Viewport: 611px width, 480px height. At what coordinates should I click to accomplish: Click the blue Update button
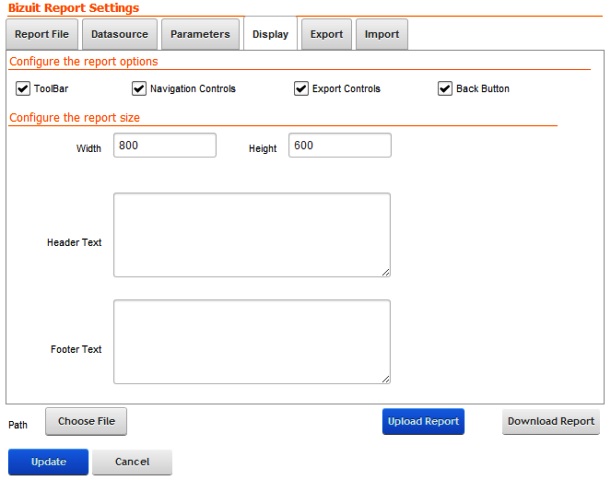pos(48,462)
